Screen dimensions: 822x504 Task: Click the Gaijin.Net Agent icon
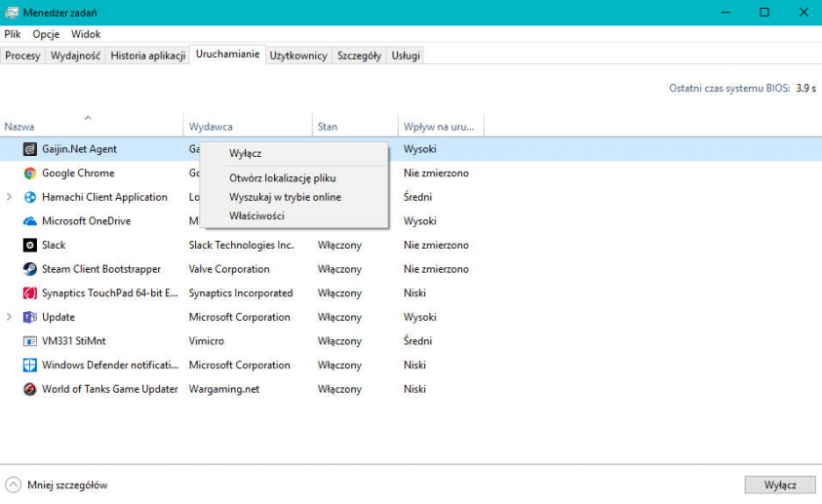[29, 149]
